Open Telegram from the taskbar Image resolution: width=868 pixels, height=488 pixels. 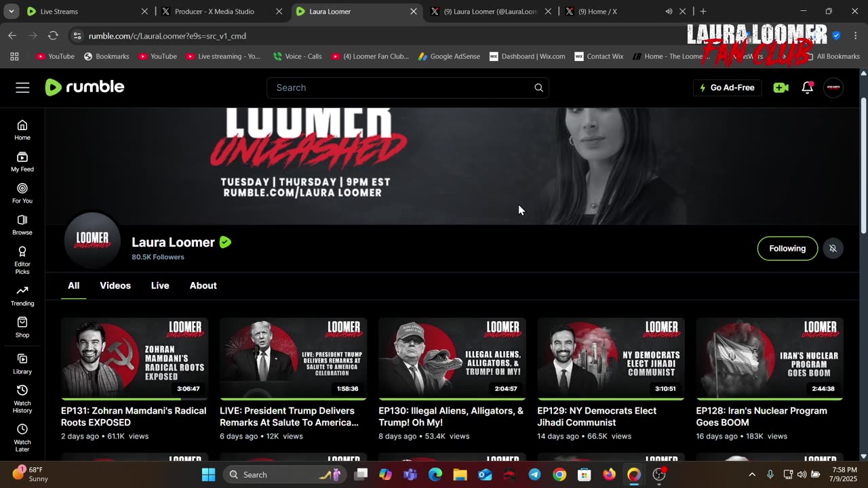pos(534,474)
